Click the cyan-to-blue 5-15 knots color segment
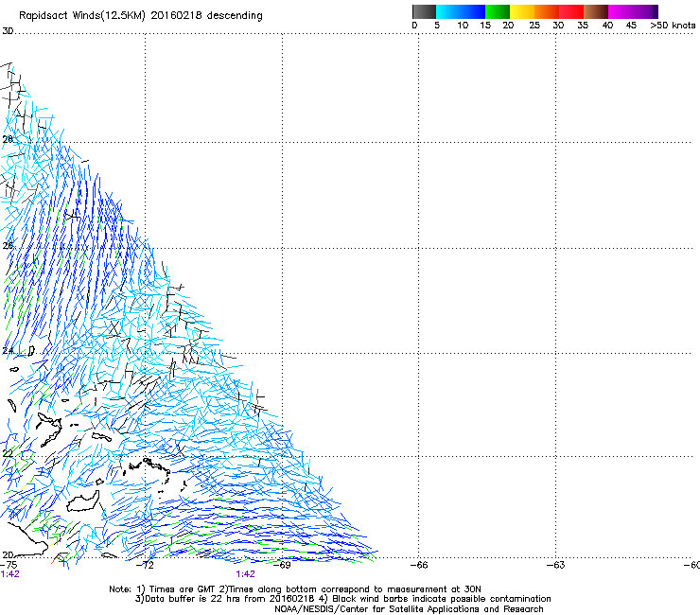Viewport: 700px width, 615px height. [461, 11]
